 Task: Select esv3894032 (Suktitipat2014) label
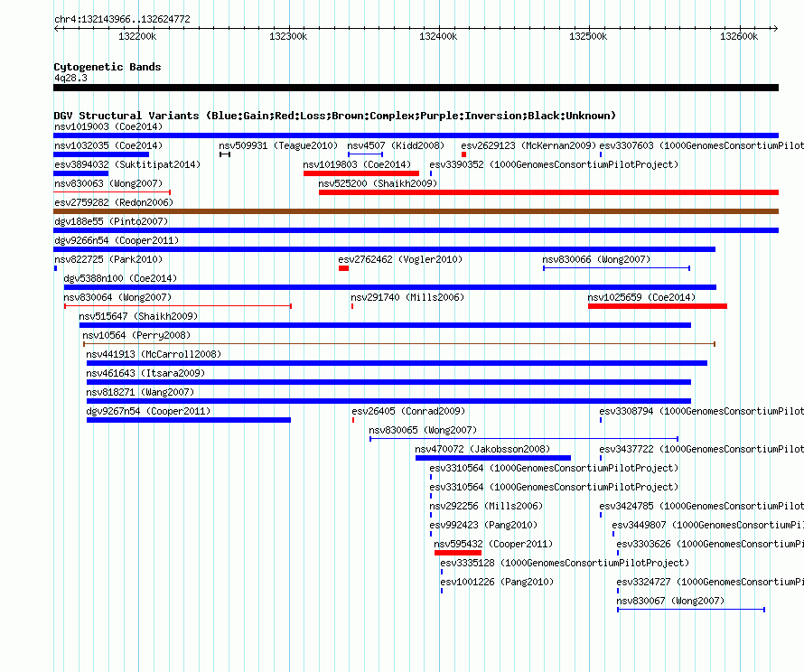tap(127, 164)
